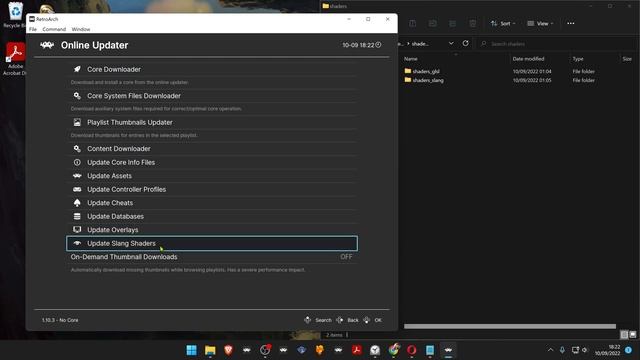Click the clock icon next to 10-09 18:22
Image resolution: width=640 pixels, height=360 pixels.
coord(378,45)
